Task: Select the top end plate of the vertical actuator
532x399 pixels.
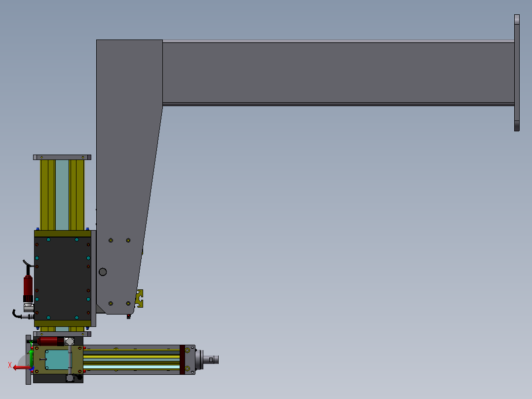Action: 62,157
